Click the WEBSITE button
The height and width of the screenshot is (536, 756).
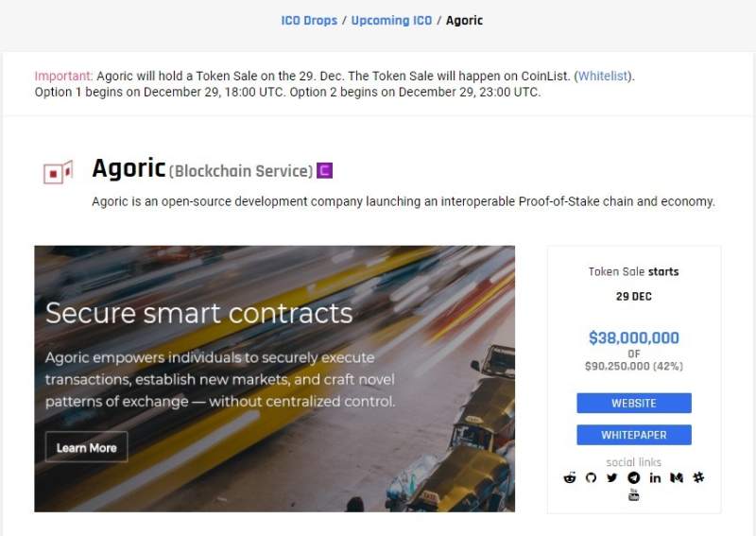coord(634,404)
